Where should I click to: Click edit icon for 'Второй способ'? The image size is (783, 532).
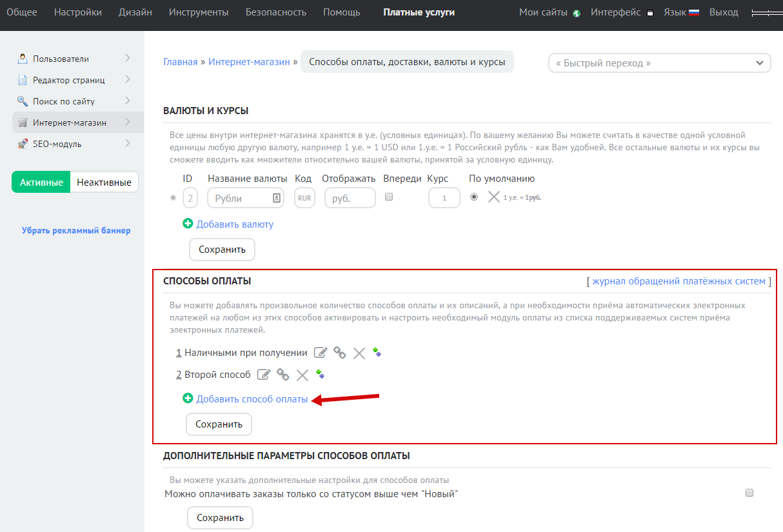tap(263, 375)
